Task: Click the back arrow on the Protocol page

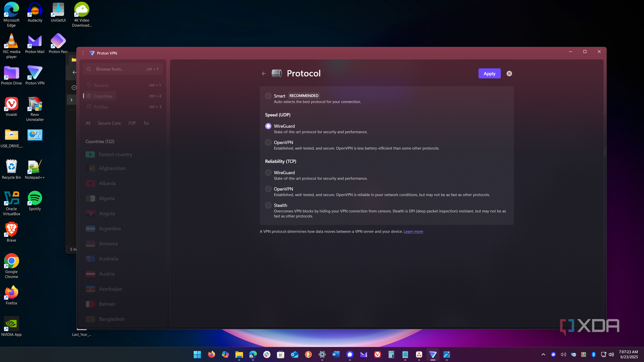Action: point(264,73)
